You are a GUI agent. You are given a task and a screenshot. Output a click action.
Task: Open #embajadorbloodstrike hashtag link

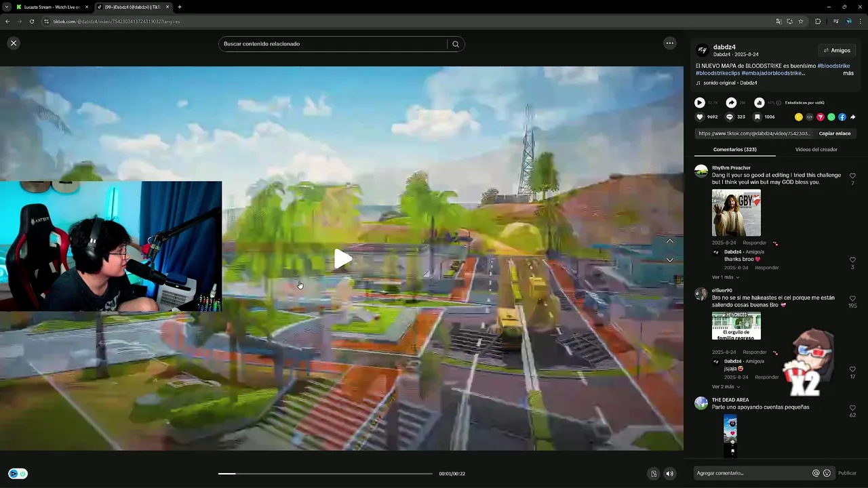pyautogui.click(x=773, y=73)
